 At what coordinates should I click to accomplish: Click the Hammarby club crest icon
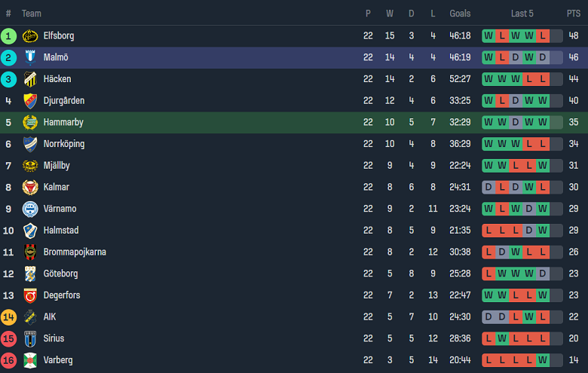click(x=30, y=122)
